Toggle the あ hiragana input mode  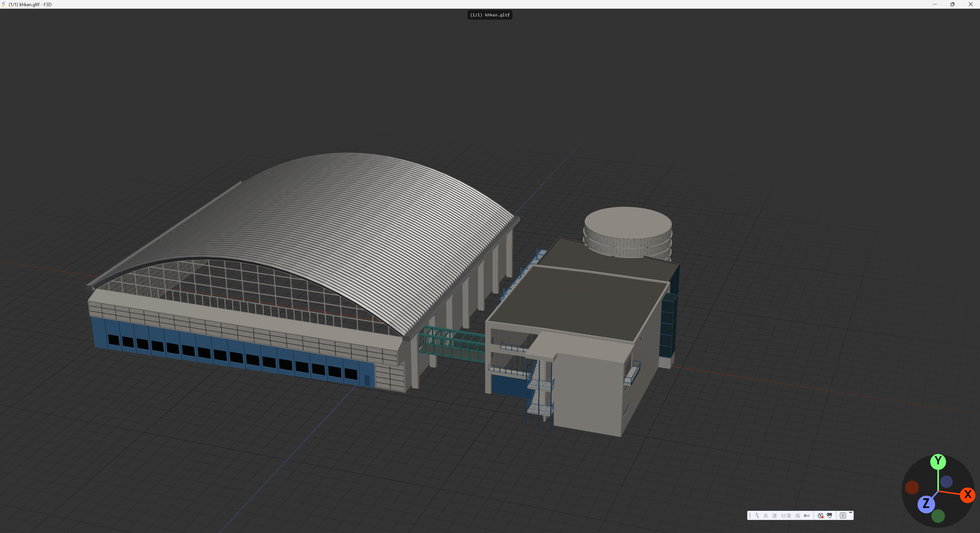coord(765,516)
